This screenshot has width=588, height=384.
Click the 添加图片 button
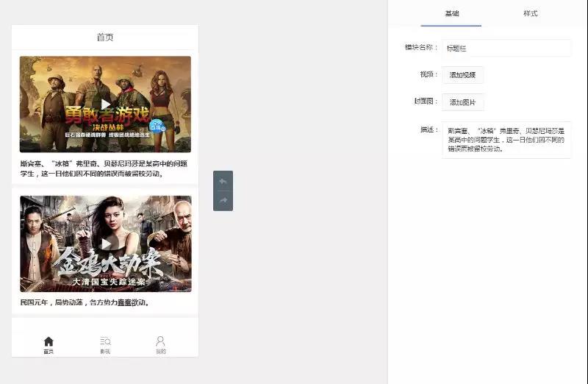click(462, 102)
